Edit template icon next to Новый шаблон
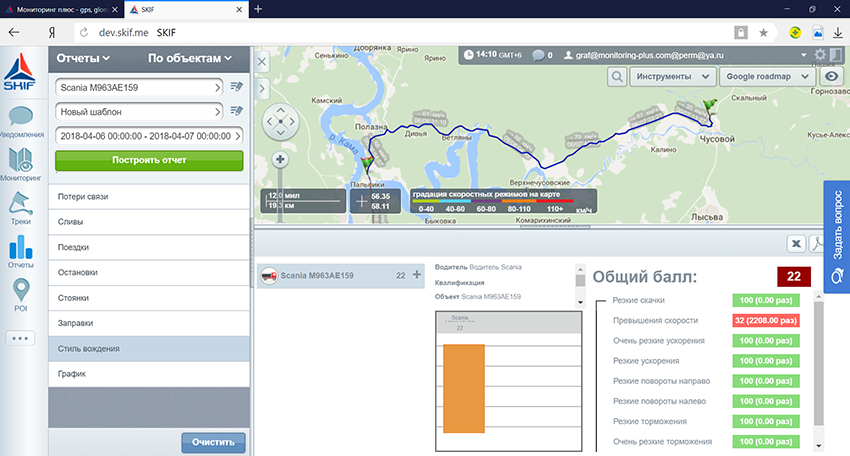 point(236,111)
